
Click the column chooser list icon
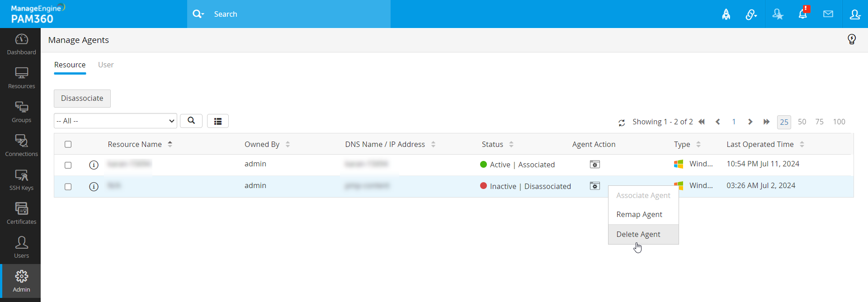point(218,121)
